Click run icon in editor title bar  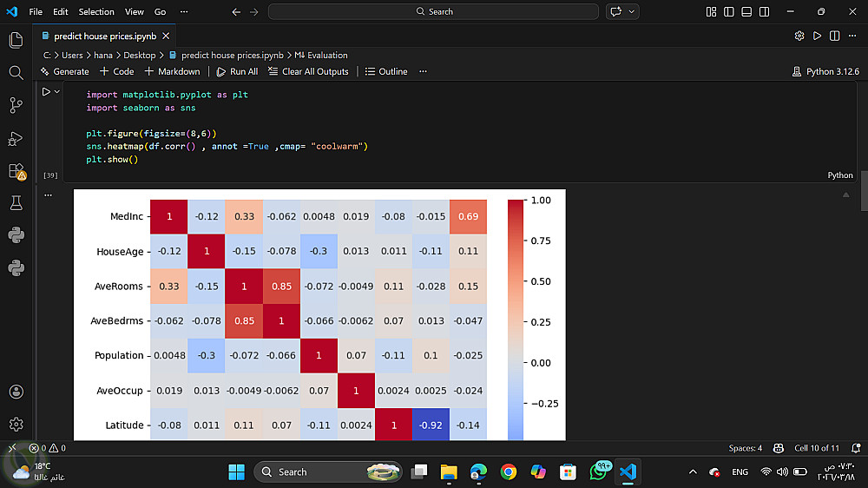(817, 36)
